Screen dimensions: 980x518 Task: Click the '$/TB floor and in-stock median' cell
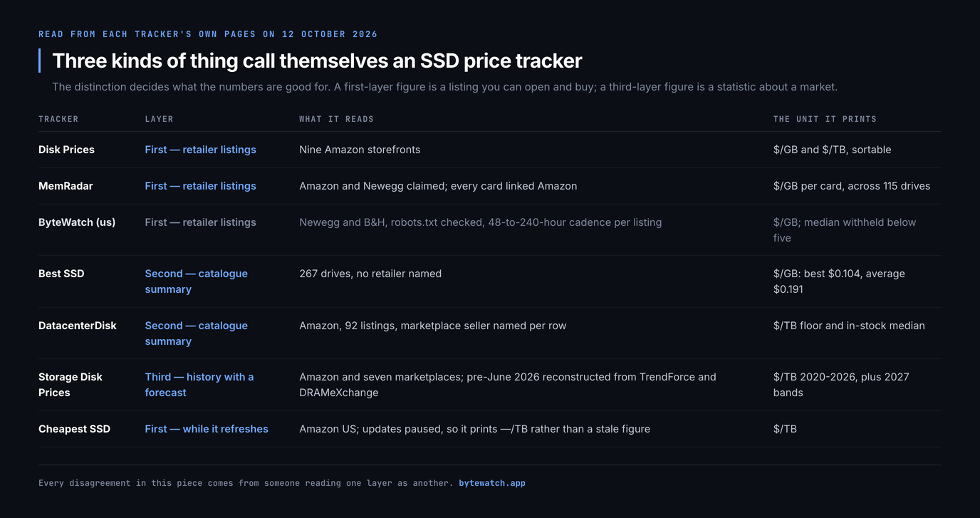pos(849,326)
